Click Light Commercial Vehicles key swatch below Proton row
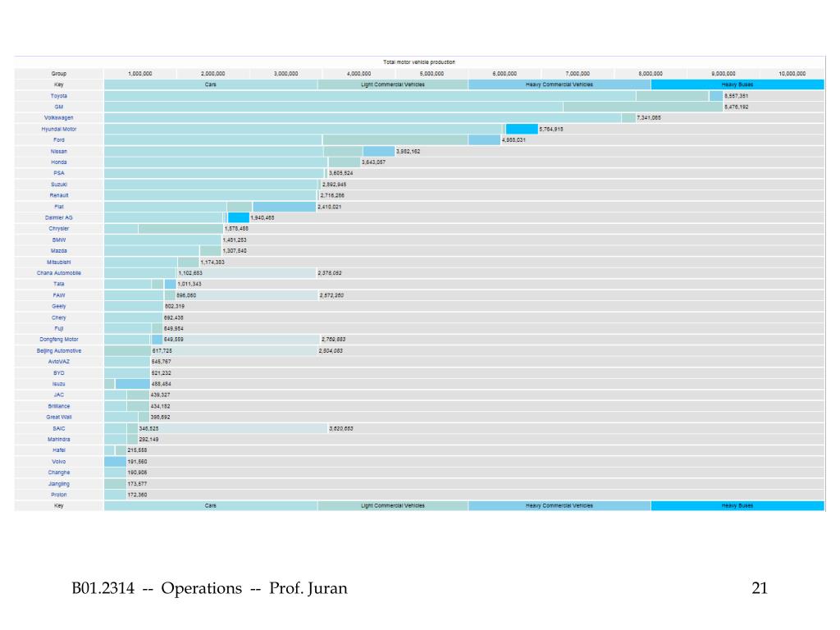 (393, 505)
